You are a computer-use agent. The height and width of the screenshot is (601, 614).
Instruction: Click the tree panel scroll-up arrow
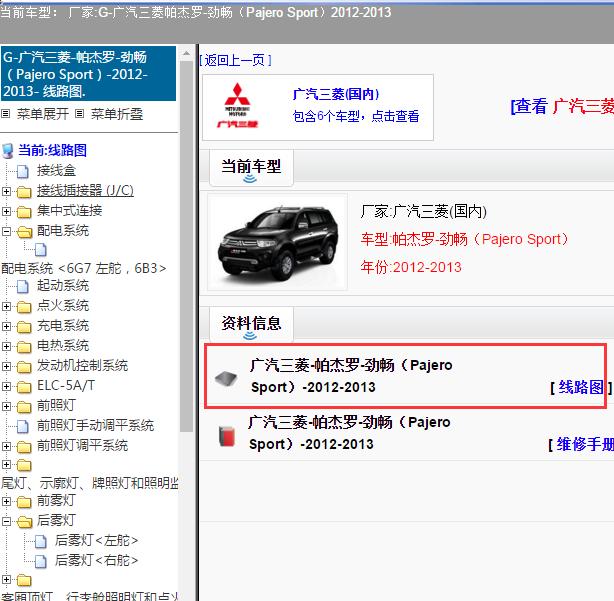[187, 53]
